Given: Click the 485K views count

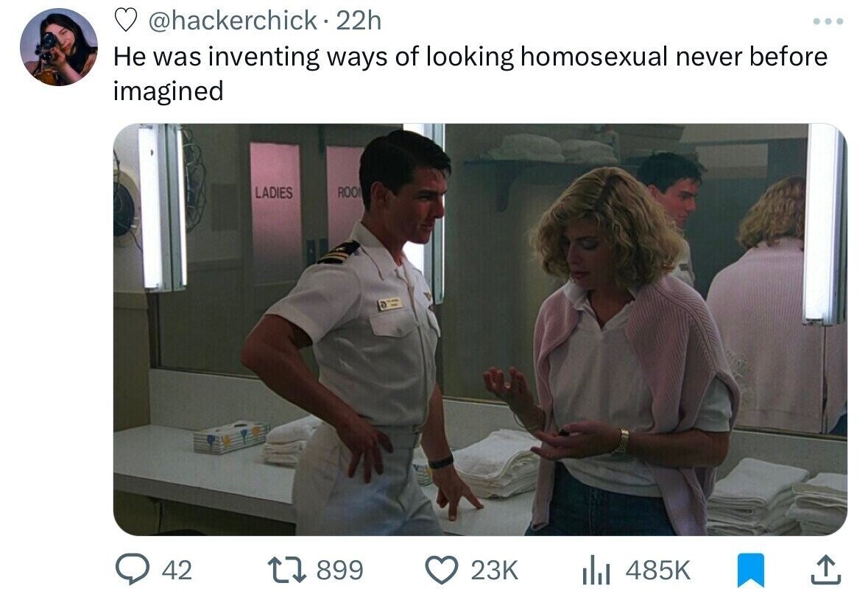Looking at the screenshot, I should pos(657,570).
